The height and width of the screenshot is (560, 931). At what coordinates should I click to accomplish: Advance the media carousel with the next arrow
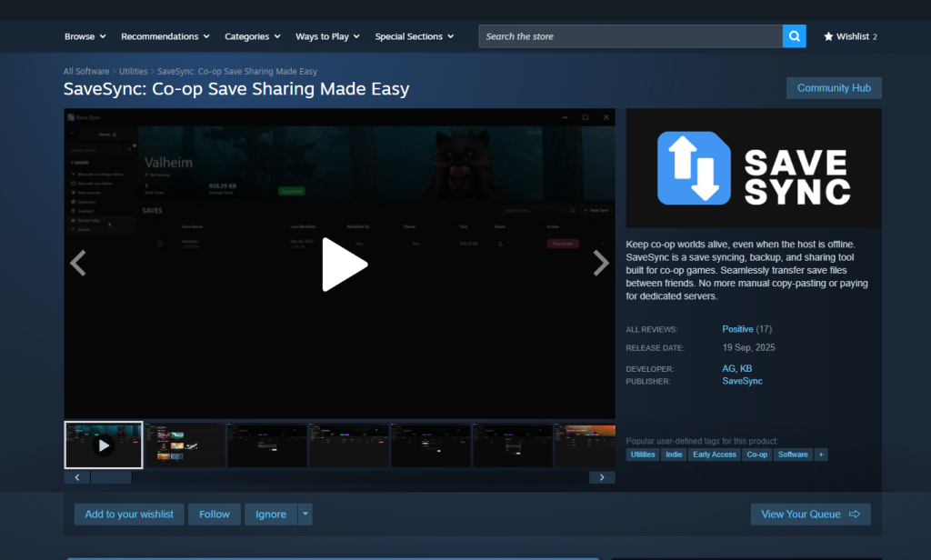pyautogui.click(x=600, y=263)
